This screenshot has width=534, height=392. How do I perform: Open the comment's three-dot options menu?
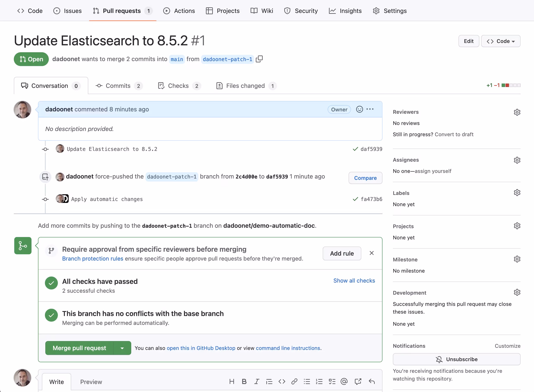[370, 109]
